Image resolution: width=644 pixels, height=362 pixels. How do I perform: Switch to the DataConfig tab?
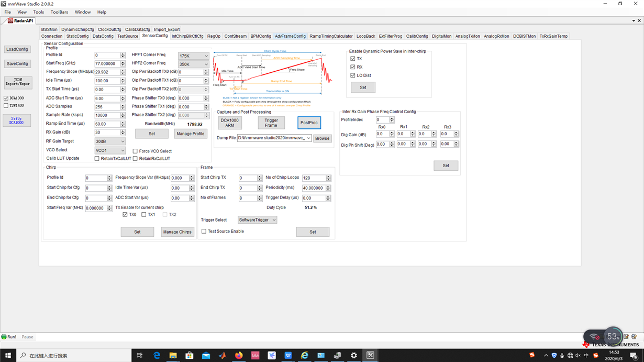click(x=103, y=36)
